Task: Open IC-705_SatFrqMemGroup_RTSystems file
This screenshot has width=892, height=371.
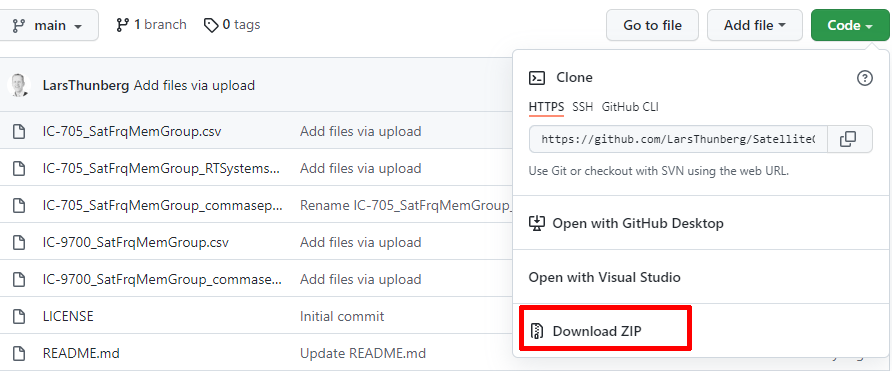Action: click(x=162, y=169)
